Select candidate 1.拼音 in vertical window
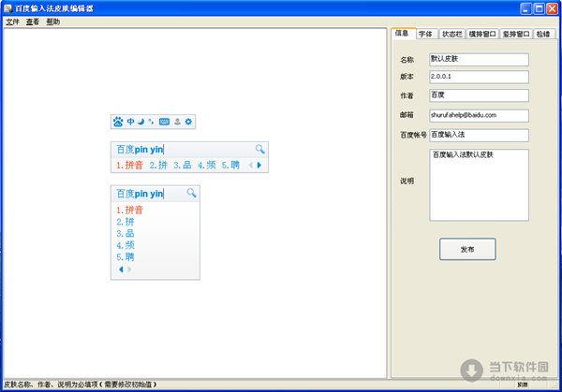The height and width of the screenshot is (392, 562). [129, 210]
